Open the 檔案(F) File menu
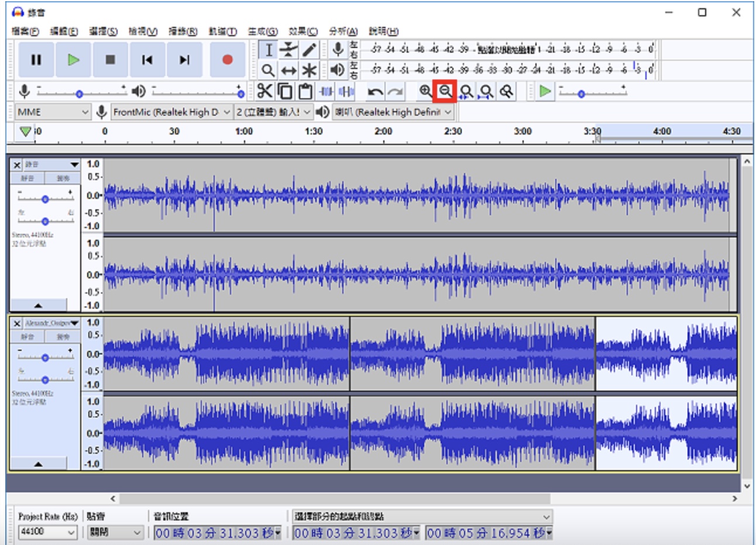The image size is (756, 545). point(25,31)
